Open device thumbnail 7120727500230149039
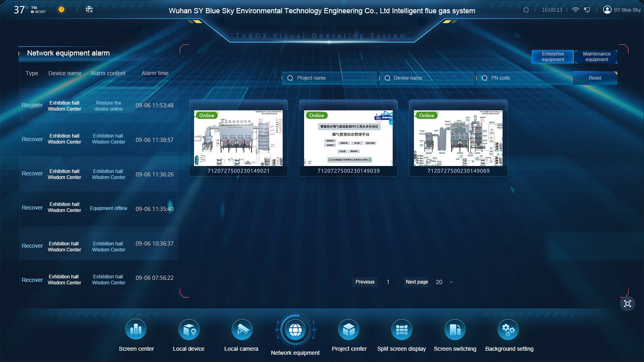The height and width of the screenshot is (362, 644). click(349, 138)
